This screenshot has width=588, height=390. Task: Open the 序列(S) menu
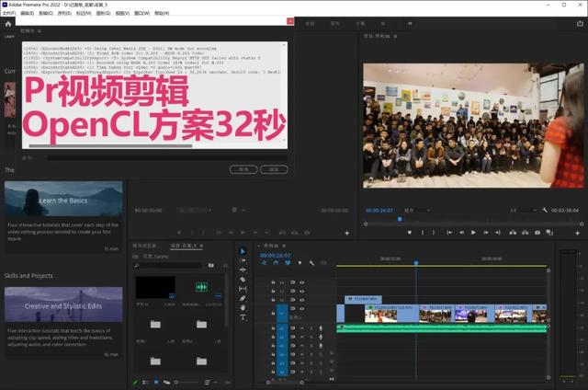click(64, 13)
